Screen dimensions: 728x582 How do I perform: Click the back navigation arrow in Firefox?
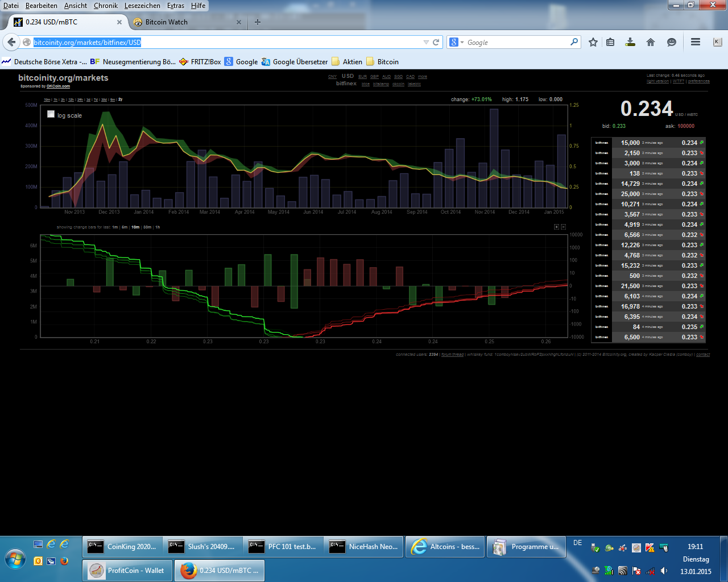pyautogui.click(x=11, y=41)
